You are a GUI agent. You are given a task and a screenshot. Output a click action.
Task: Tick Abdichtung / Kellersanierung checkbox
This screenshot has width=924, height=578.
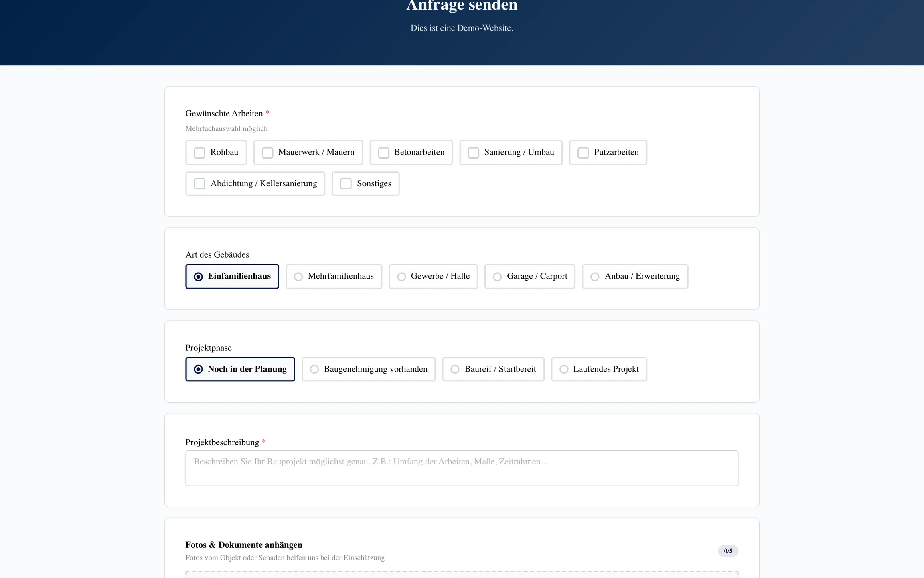pyautogui.click(x=200, y=184)
